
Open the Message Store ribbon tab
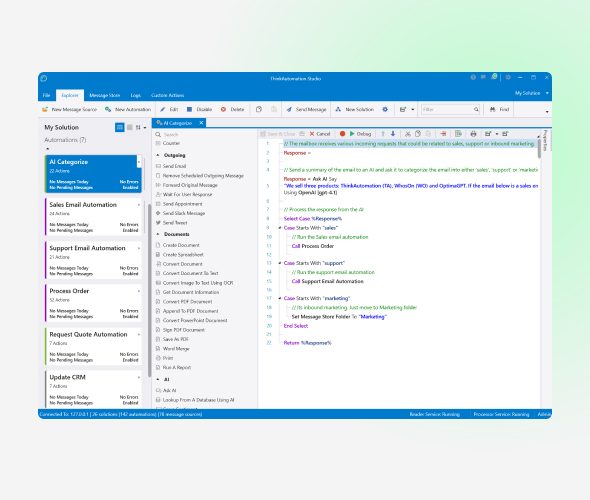[105, 96]
